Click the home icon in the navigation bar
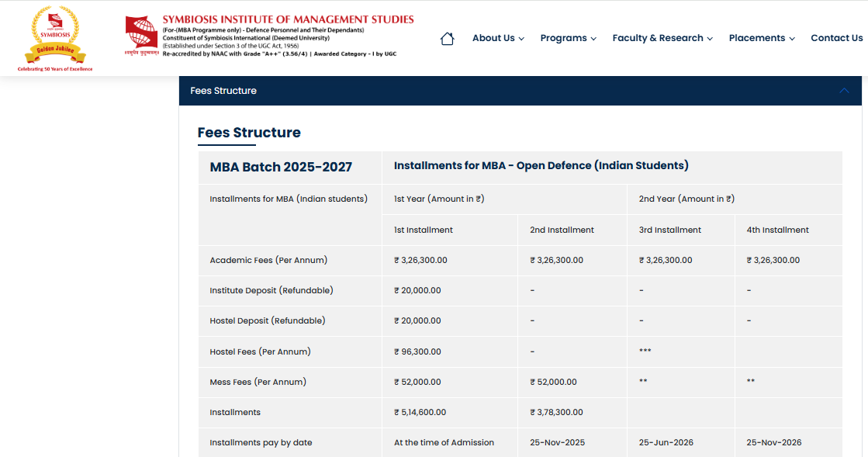 [x=448, y=37]
